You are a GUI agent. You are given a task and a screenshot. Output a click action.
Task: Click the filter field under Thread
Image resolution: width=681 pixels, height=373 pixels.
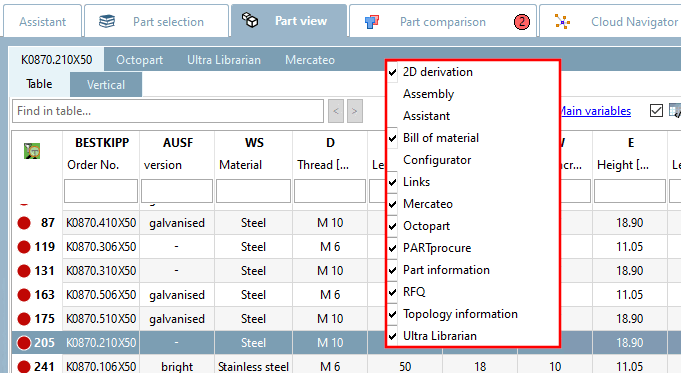pyautogui.click(x=330, y=191)
